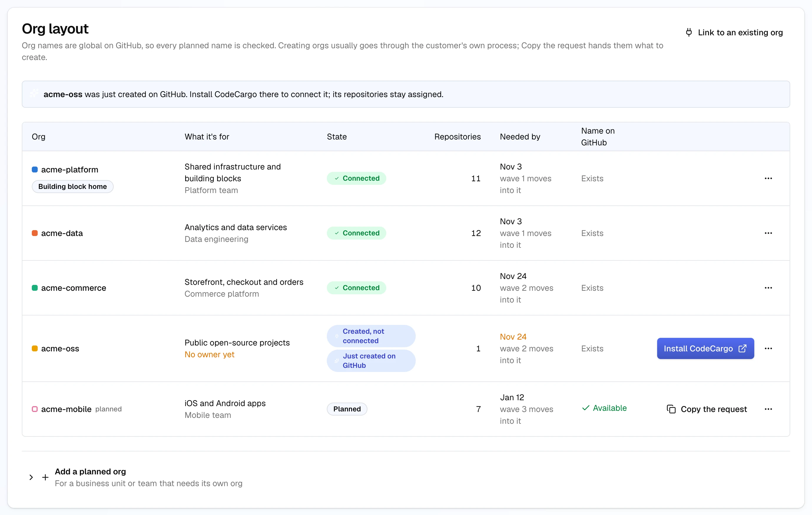
Task: Click the Needed by column header
Action: 520,137
